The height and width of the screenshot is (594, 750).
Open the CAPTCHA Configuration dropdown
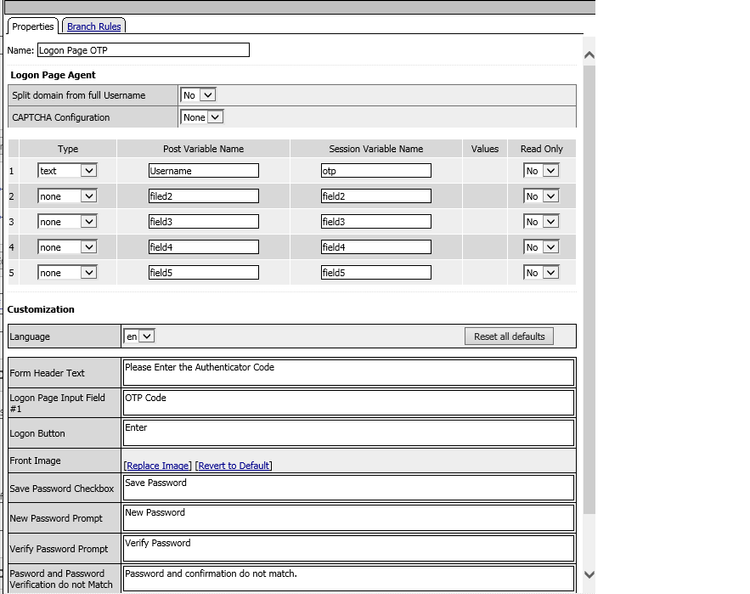[x=202, y=117]
